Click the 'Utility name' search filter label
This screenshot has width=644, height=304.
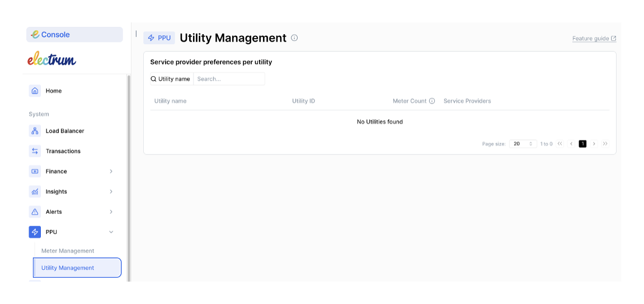coord(174,79)
